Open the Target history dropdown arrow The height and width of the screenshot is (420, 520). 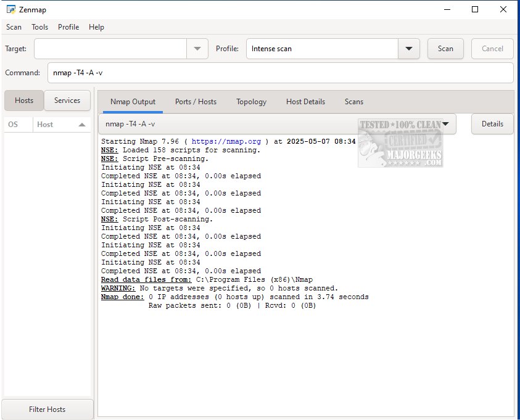197,49
